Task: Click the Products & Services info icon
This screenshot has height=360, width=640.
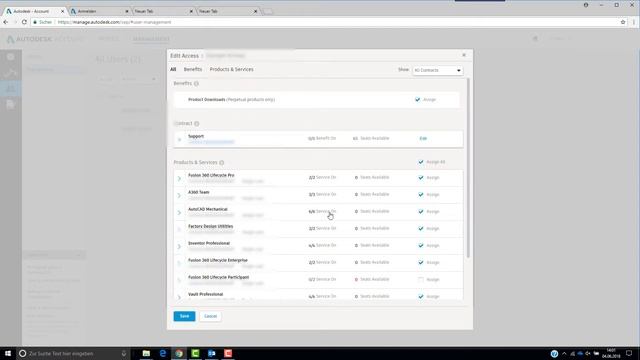Action: coord(222,162)
